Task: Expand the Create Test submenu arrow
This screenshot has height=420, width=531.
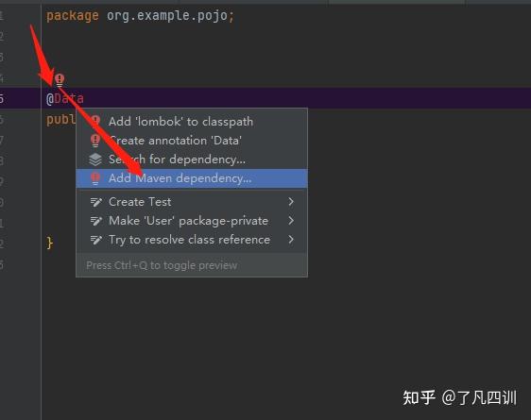Action: (291, 202)
